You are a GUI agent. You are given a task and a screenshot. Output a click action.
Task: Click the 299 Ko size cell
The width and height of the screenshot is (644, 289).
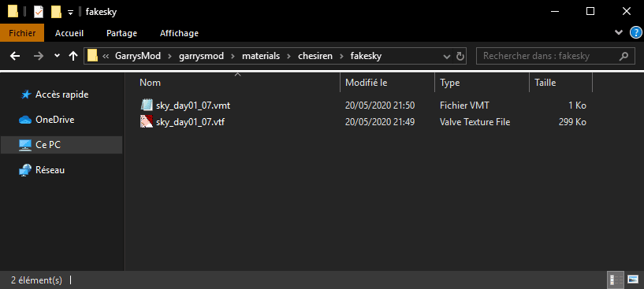[572, 122]
